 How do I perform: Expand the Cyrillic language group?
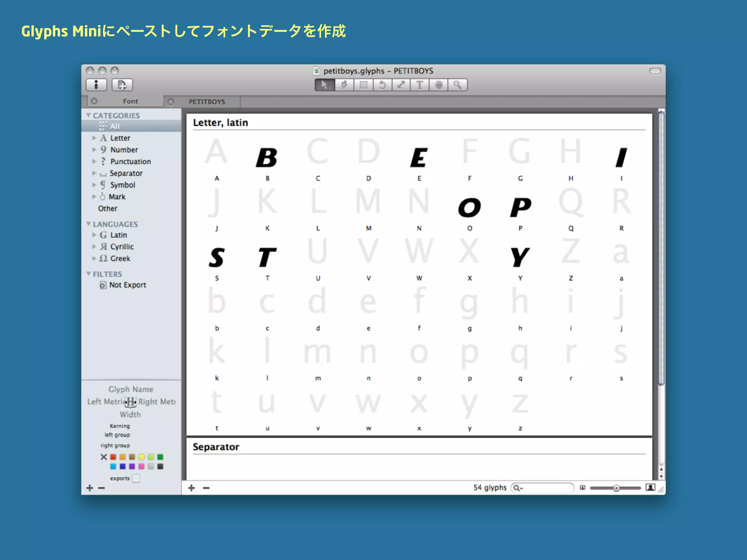[94, 246]
